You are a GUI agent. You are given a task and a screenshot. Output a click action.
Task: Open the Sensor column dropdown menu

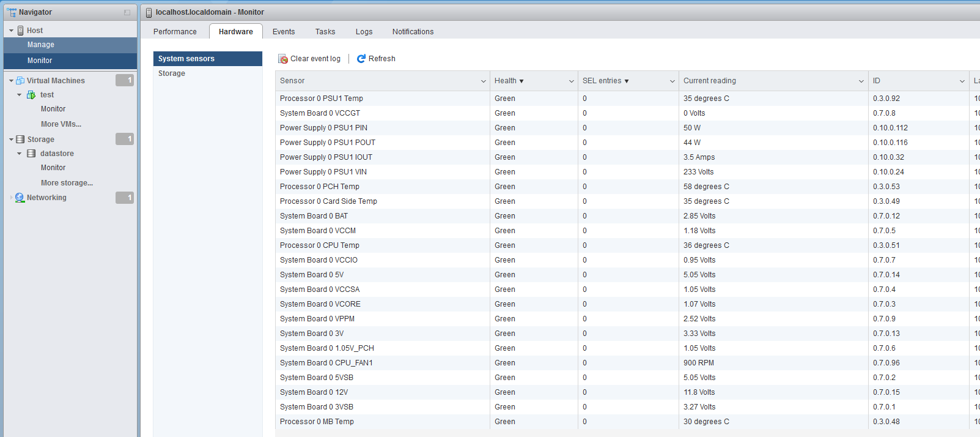point(483,81)
